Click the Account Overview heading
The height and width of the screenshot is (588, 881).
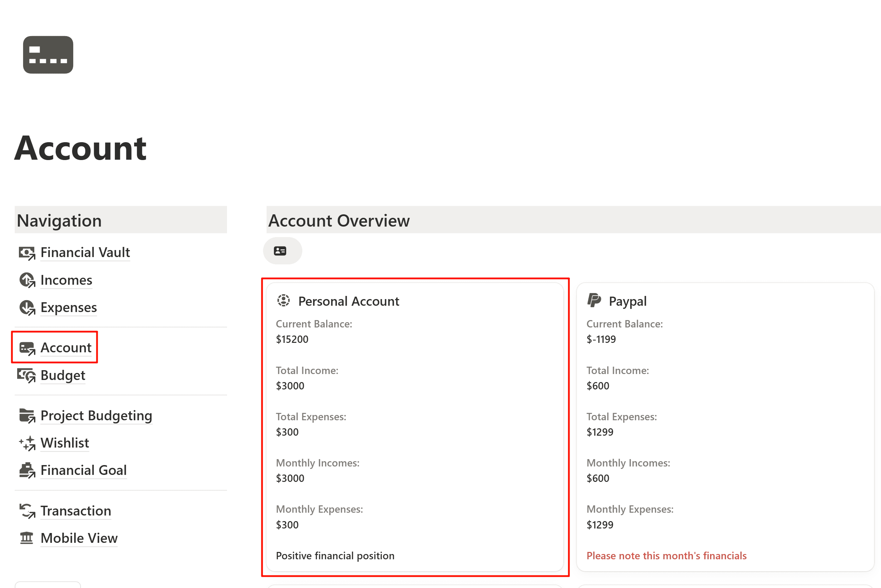tap(339, 221)
